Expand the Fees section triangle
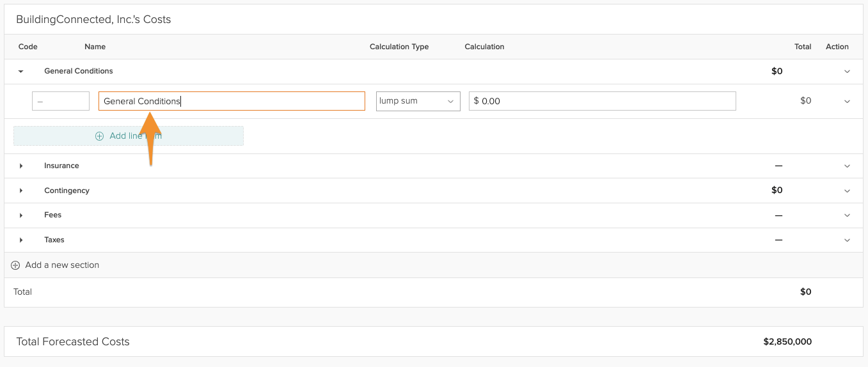 [x=21, y=215]
